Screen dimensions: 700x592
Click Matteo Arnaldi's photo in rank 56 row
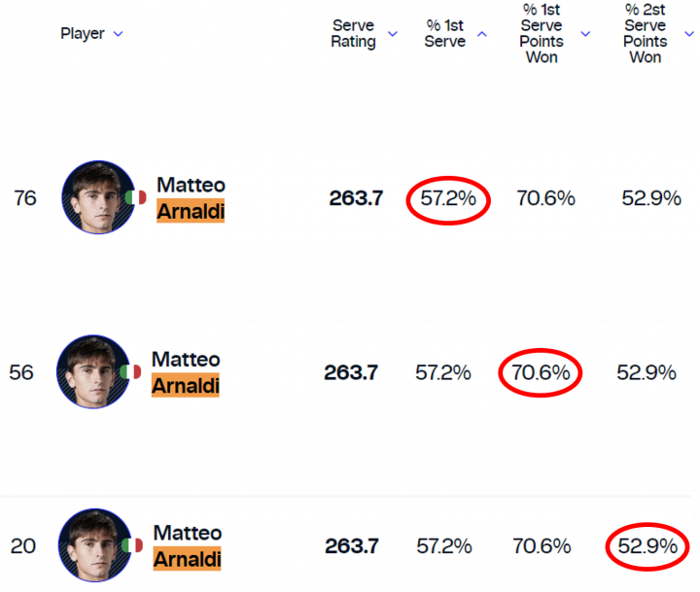pos(93,371)
